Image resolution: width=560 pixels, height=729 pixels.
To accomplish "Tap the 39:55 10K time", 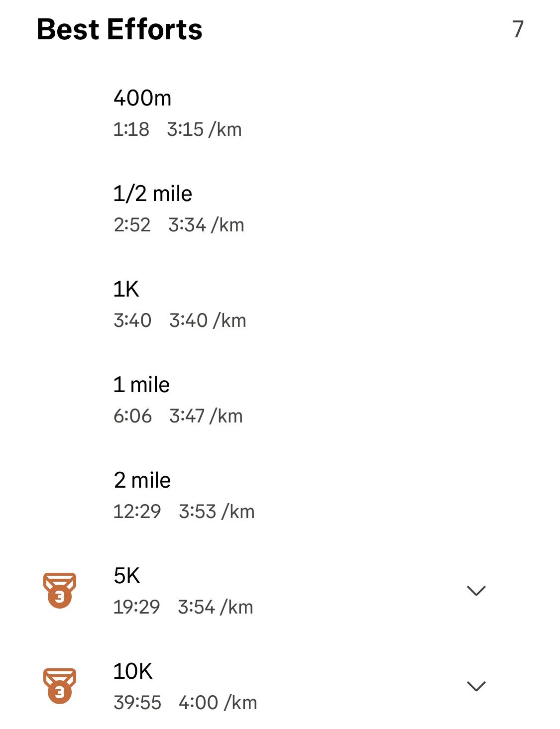I will point(137,703).
